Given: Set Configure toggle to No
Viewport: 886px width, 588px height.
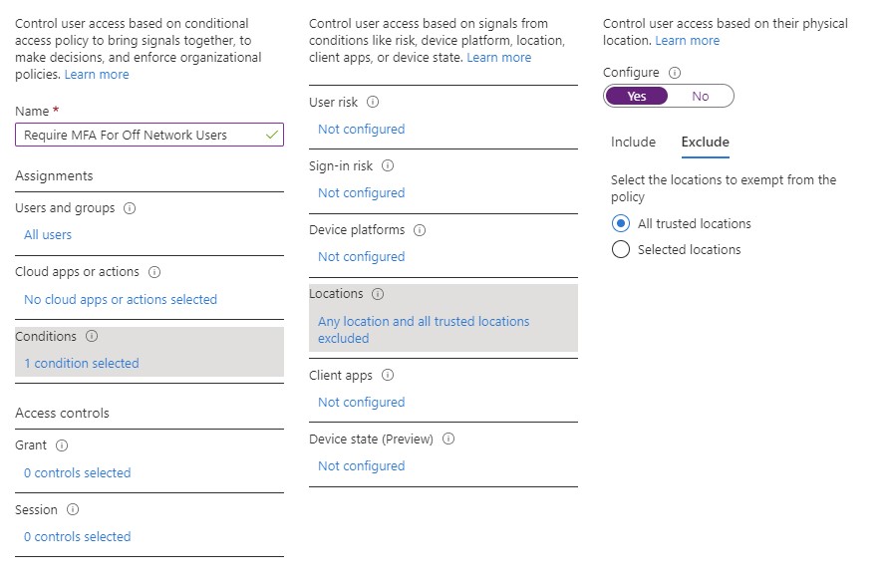Looking at the screenshot, I should coord(700,96).
